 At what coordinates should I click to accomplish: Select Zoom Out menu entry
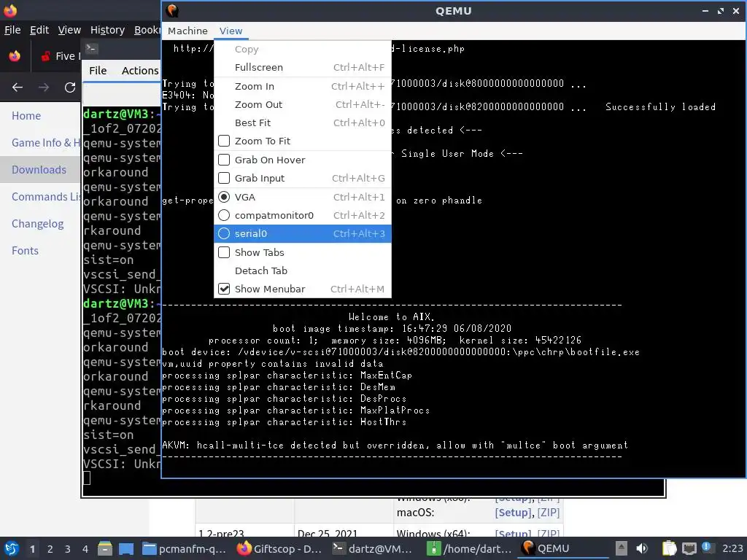[x=303, y=105]
